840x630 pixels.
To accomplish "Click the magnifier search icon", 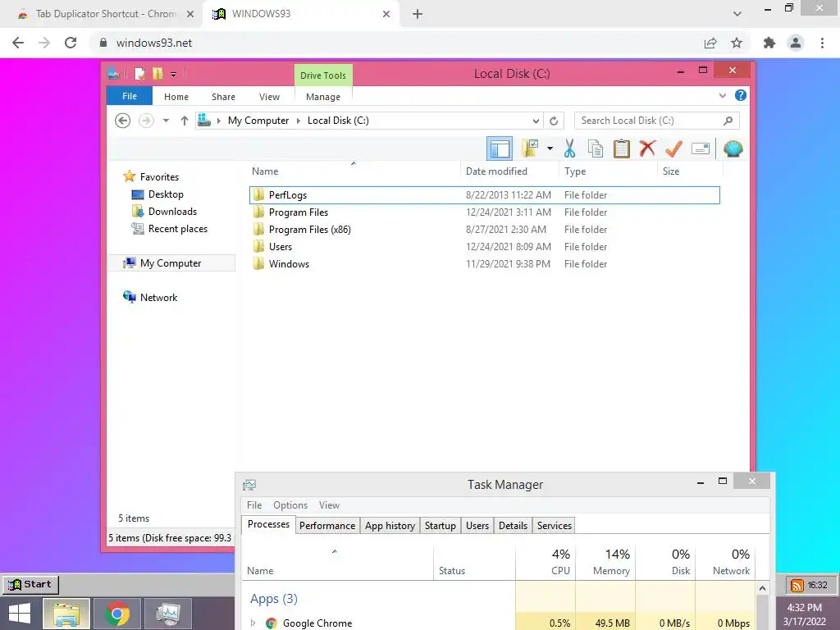I will pos(728,121).
